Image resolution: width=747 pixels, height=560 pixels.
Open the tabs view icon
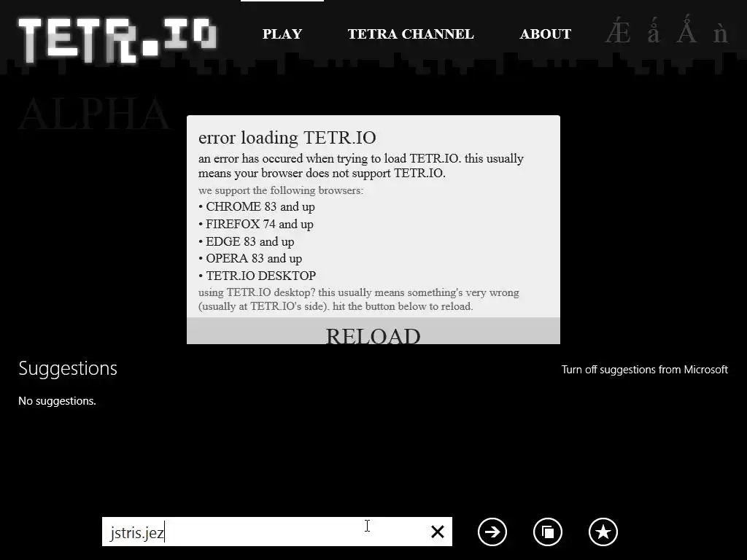pyautogui.click(x=548, y=532)
